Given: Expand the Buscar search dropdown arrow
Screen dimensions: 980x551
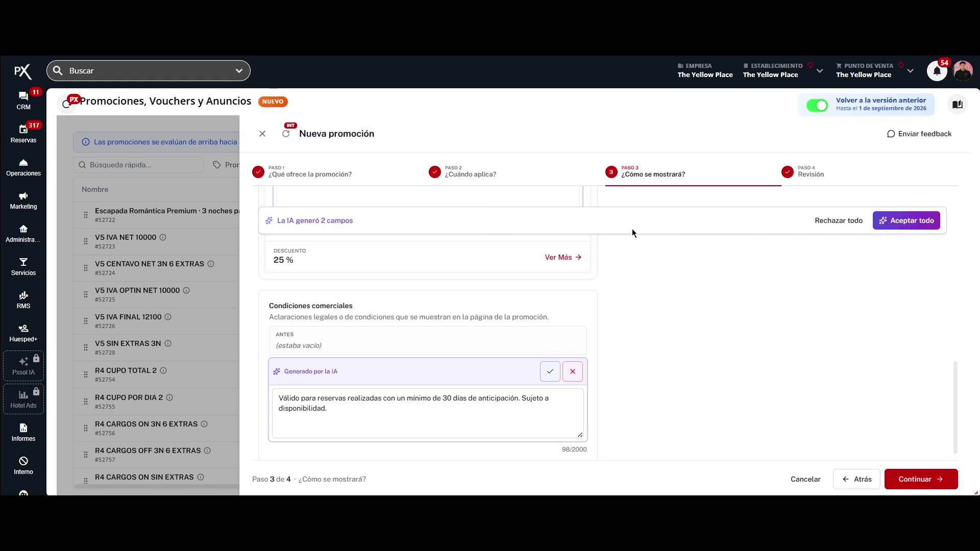Looking at the screenshot, I should (x=239, y=71).
